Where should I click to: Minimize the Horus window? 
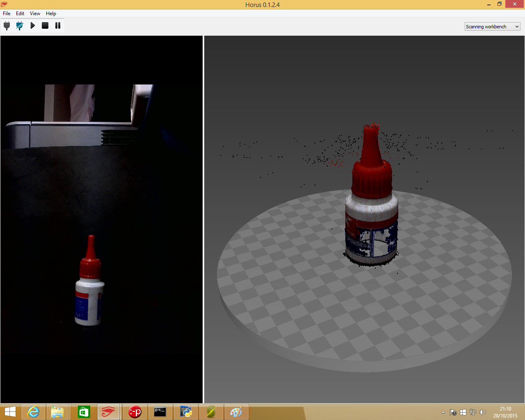pos(489,5)
